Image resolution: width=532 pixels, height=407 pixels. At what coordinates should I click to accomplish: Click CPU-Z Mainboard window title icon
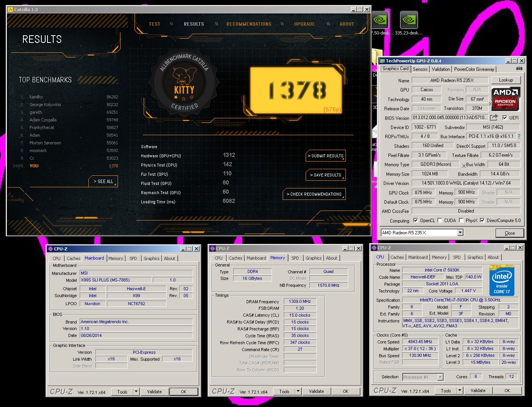[51, 249]
